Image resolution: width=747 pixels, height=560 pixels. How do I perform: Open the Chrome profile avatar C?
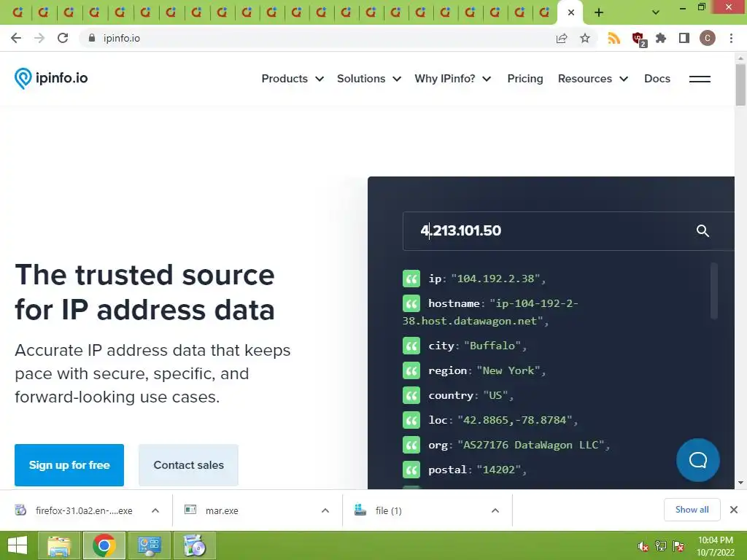point(708,38)
